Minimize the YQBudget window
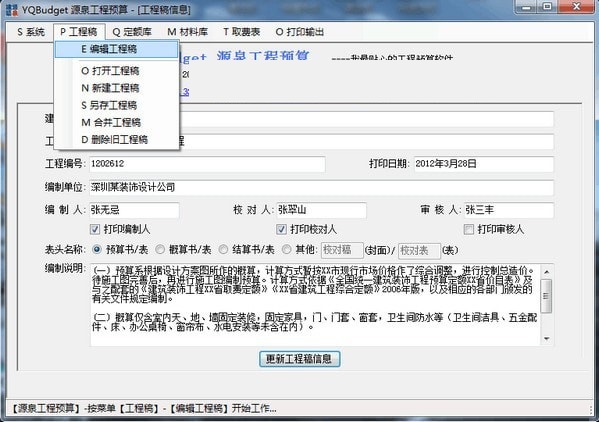The height and width of the screenshot is (422, 599). click(x=527, y=7)
